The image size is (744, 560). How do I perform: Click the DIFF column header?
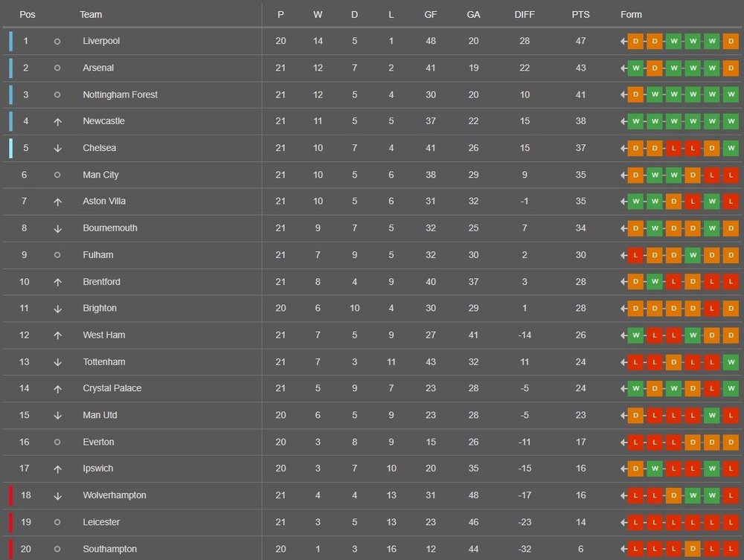click(x=525, y=15)
